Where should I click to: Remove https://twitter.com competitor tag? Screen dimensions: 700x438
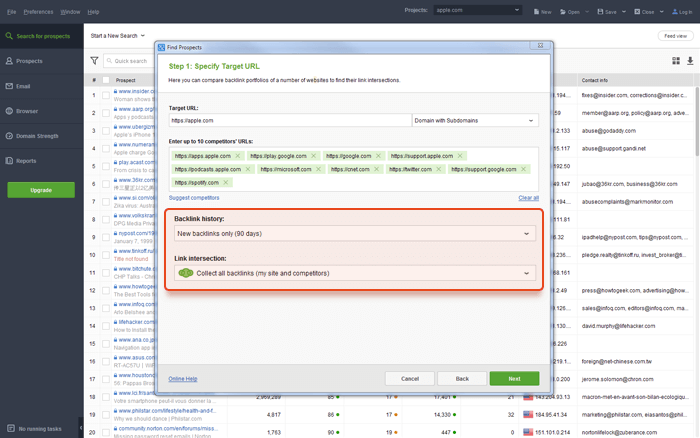coord(438,169)
